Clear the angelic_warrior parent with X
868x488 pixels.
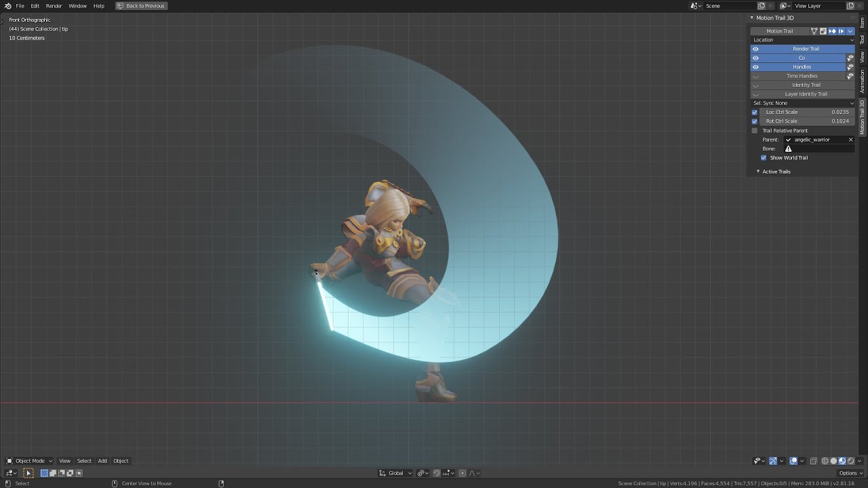coord(850,140)
